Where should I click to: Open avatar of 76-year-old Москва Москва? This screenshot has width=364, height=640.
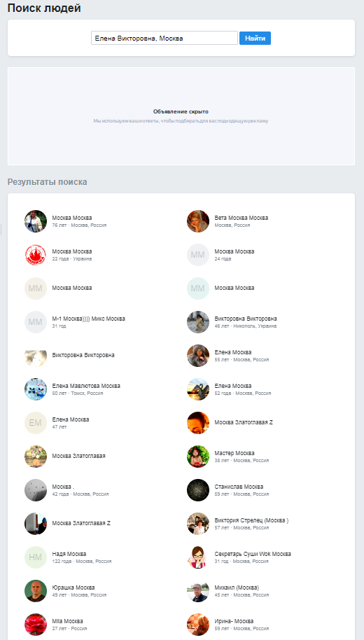tap(36, 222)
